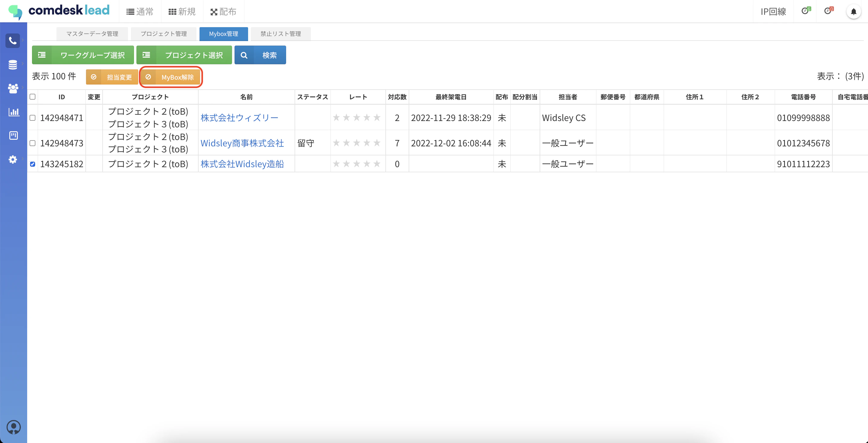Open the database stack icon in the sidebar
Screen dimensions: 868x443
pos(13,64)
